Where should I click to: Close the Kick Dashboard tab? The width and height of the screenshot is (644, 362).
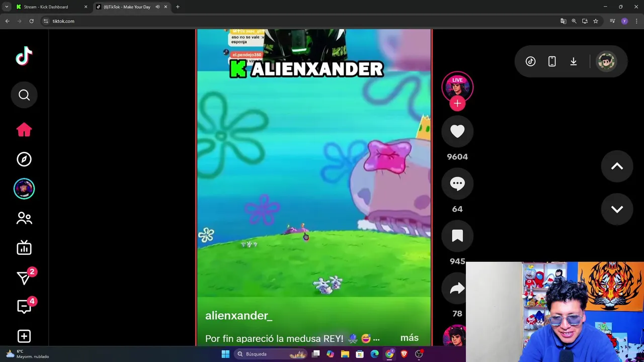coord(86,7)
